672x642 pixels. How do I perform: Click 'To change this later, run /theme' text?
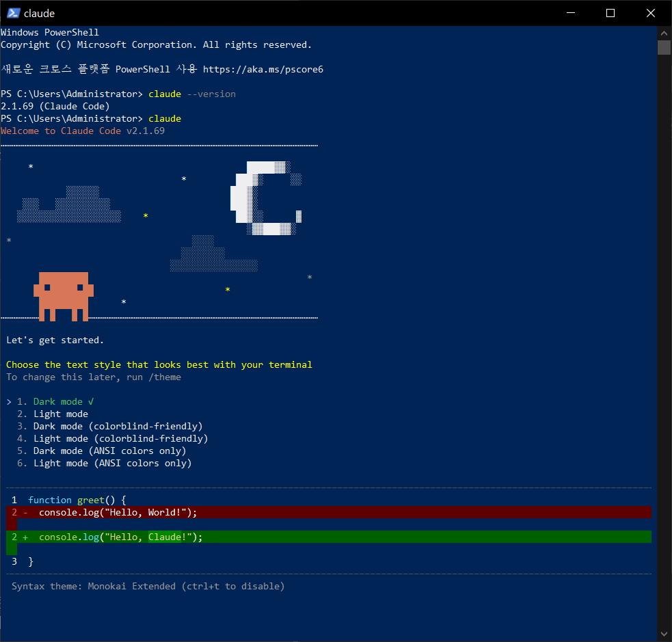click(94, 377)
